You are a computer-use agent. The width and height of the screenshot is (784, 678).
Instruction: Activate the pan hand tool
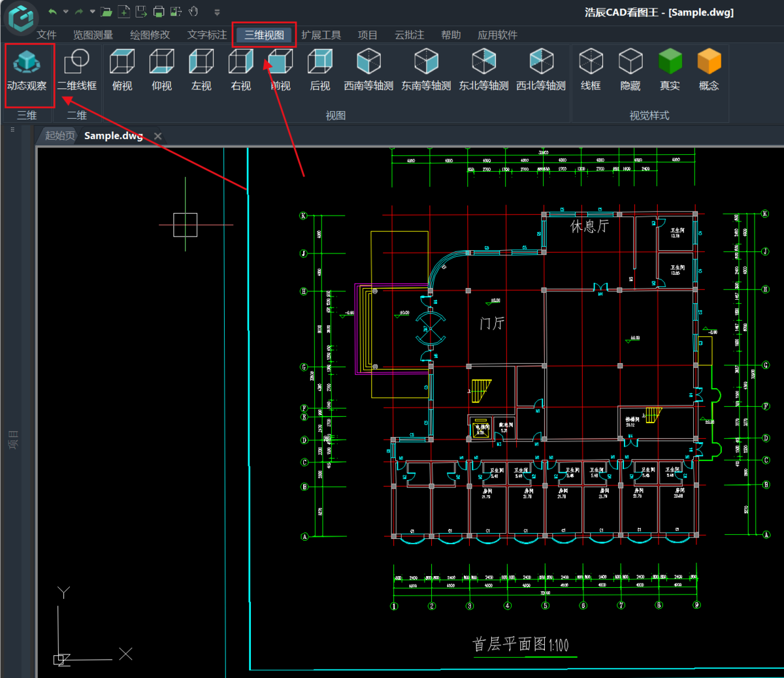193,12
